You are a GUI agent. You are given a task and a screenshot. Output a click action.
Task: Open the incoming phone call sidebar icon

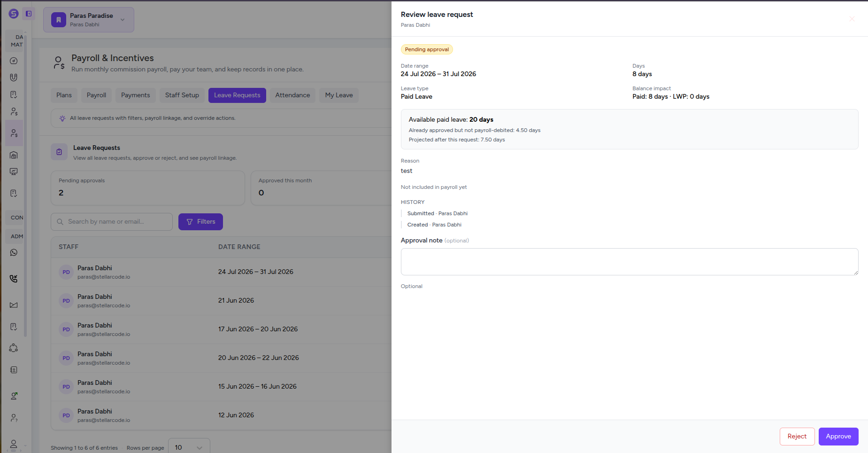tap(14, 279)
